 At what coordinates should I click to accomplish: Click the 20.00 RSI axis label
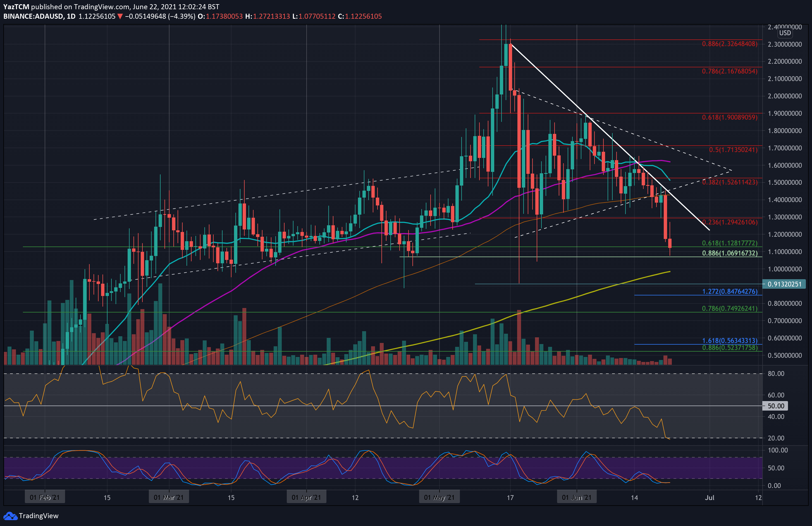point(776,438)
